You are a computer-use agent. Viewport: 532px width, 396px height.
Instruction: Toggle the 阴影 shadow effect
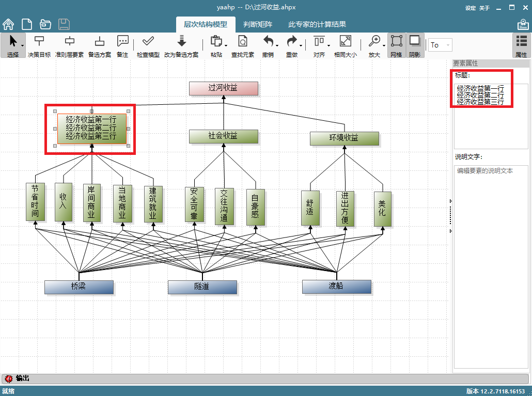415,46
